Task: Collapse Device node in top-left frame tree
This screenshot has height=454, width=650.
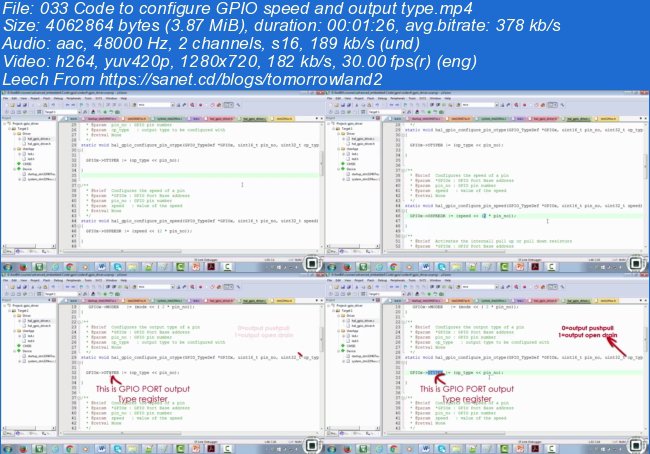Action: pos(14,169)
